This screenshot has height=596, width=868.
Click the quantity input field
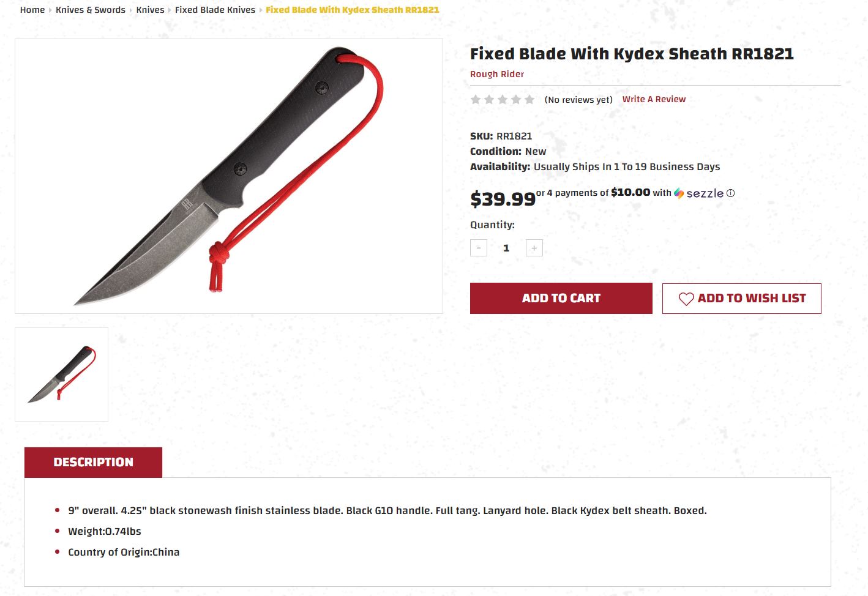pos(506,248)
